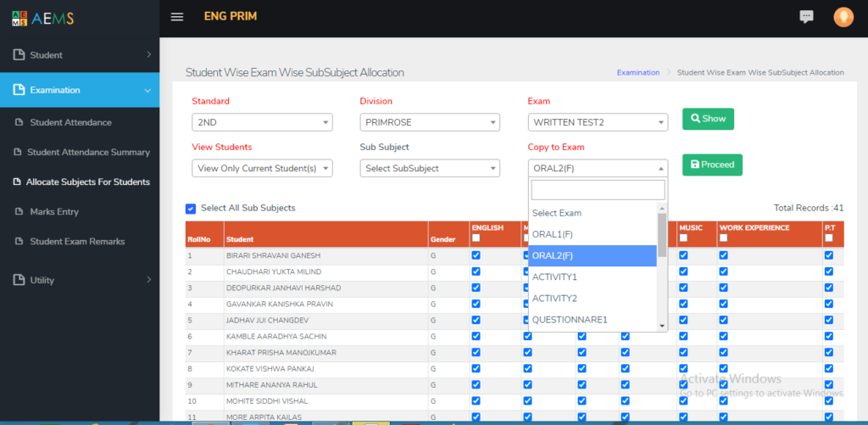Select ACTIVITY1 from exam list
This screenshot has width=868, height=425.
point(593,277)
